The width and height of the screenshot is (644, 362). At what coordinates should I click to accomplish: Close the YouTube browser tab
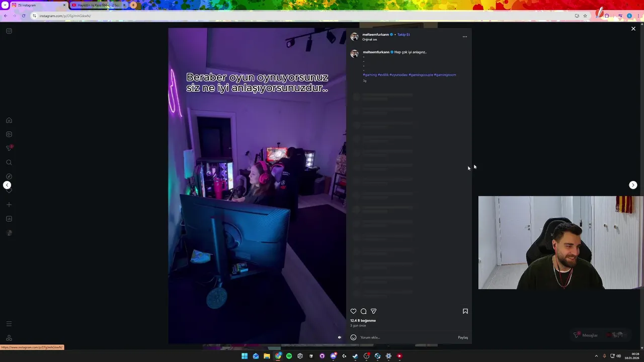coord(124,5)
